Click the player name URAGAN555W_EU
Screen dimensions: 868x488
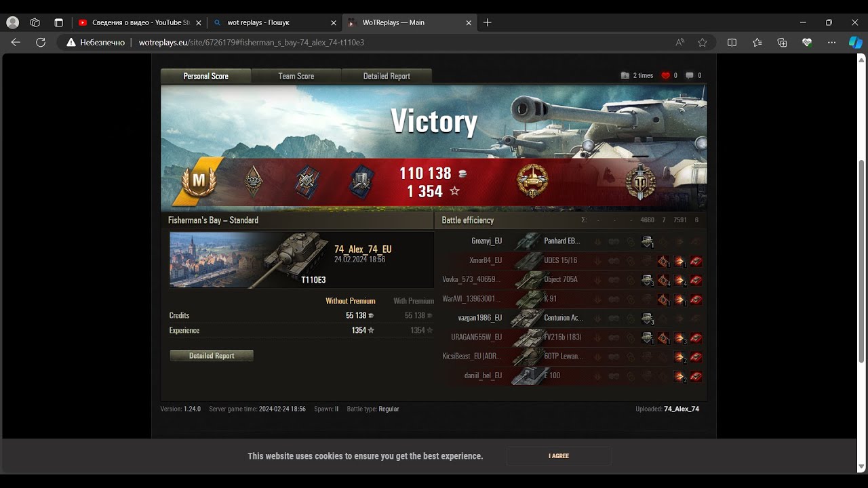[x=477, y=337]
